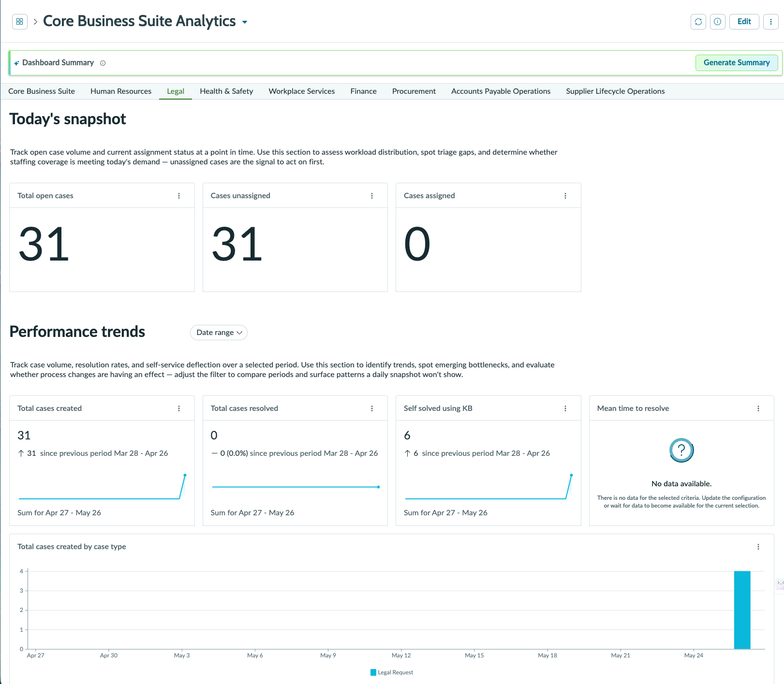Go to the Procurement tab

coord(414,91)
